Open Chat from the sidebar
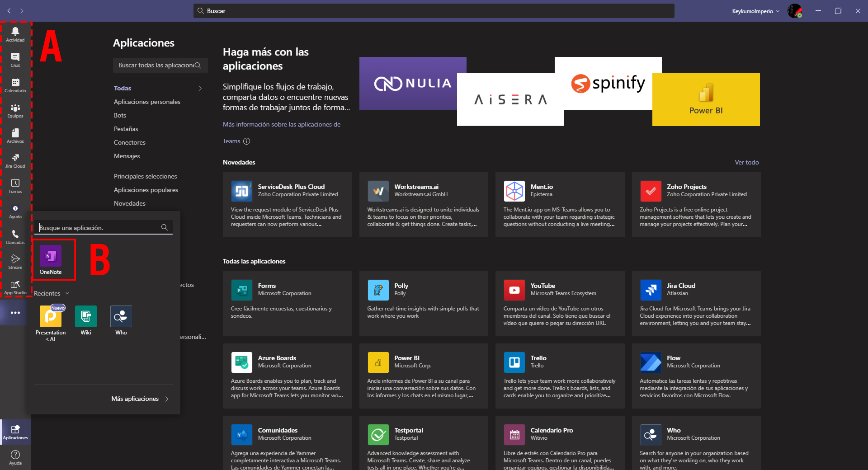The width and height of the screenshot is (868, 470). click(15, 59)
